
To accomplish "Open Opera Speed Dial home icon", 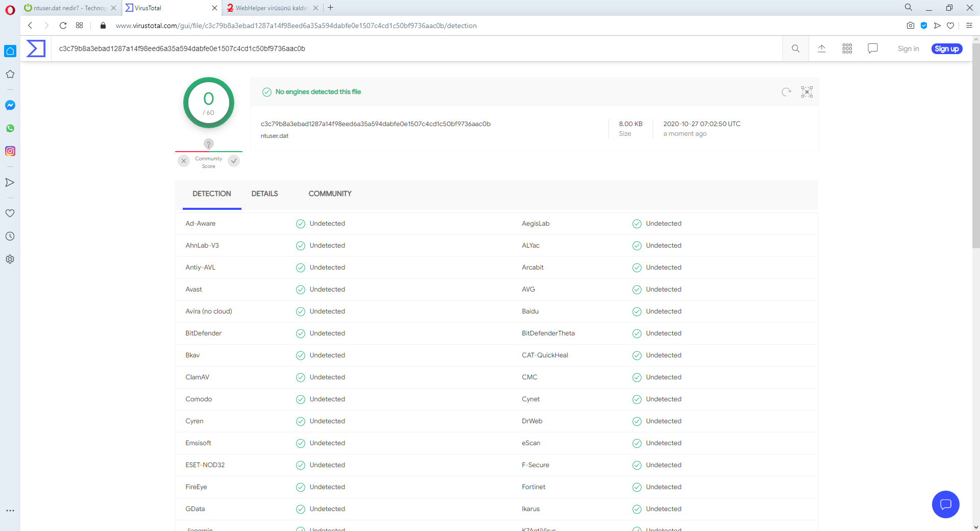I will 10,51.
